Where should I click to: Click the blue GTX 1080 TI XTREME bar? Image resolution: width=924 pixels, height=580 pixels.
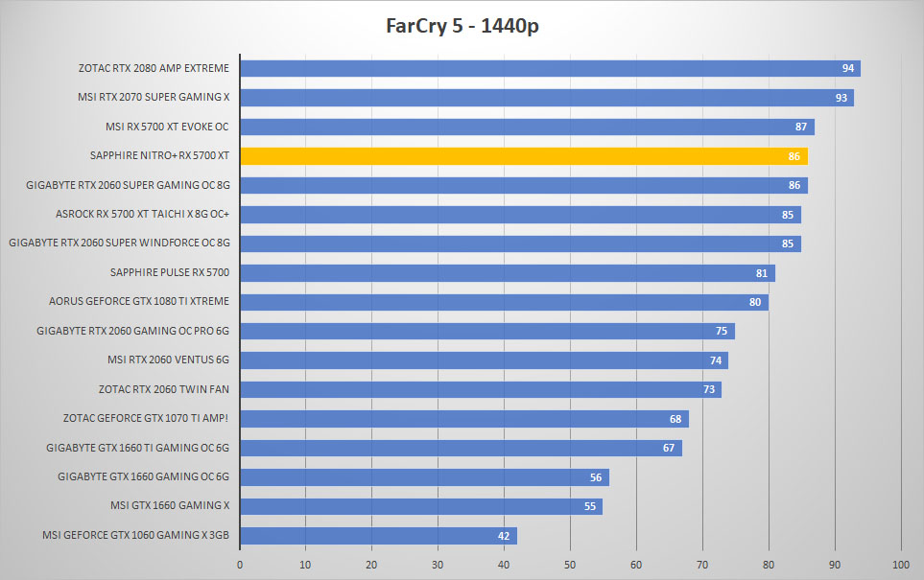coord(505,302)
